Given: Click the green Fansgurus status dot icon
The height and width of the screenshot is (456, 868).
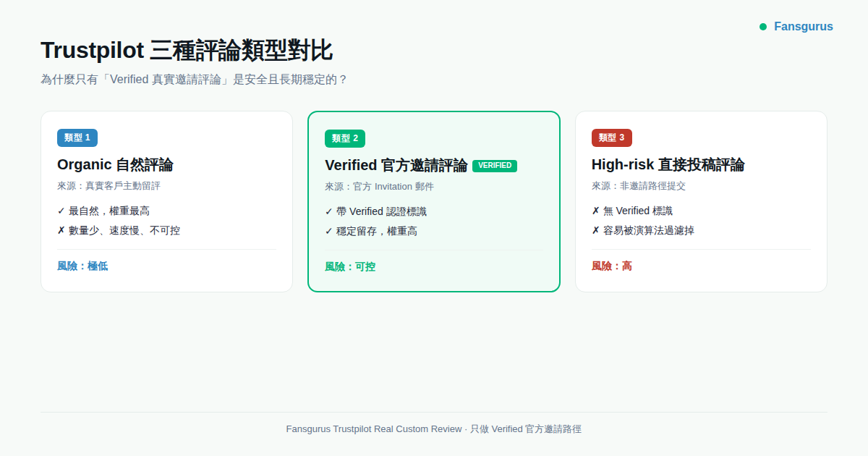Looking at the screenshot, I should click(x=762, y=26).
